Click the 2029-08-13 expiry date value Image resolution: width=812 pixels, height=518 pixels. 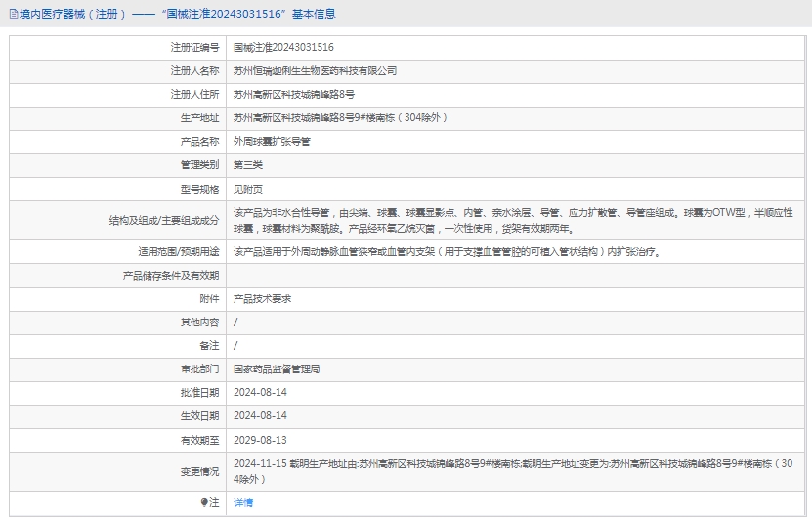260,440
